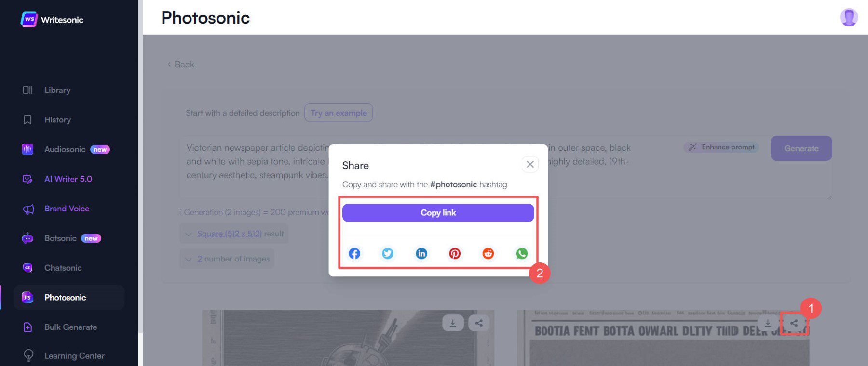Go Back with the chevron link

[x=180, y=65]
